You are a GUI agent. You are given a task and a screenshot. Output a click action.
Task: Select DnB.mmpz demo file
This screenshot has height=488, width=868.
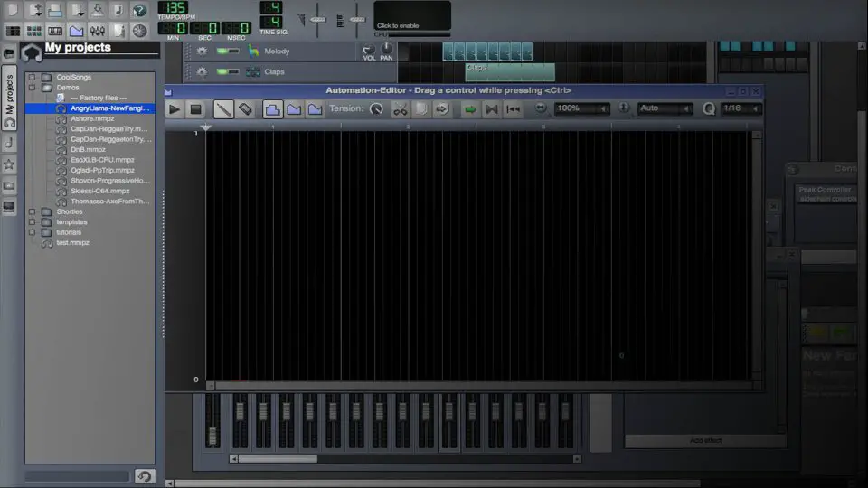tap(88, 149)
